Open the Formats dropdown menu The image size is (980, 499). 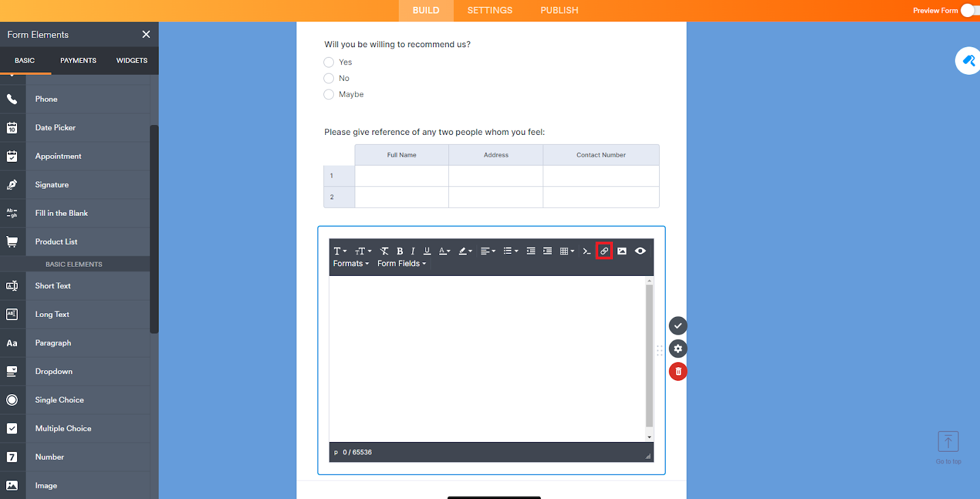(x=351, y=264)
